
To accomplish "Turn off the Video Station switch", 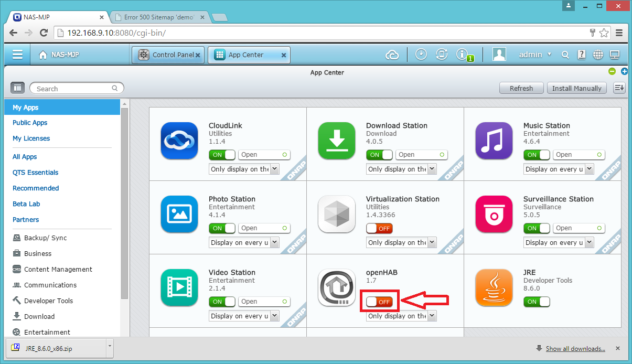I will pos(222,302).
